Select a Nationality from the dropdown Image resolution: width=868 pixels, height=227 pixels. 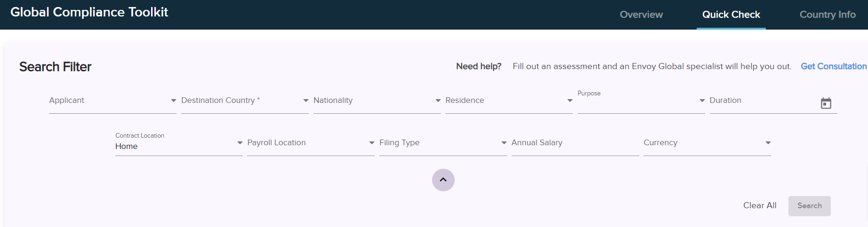tap(377, 101)
